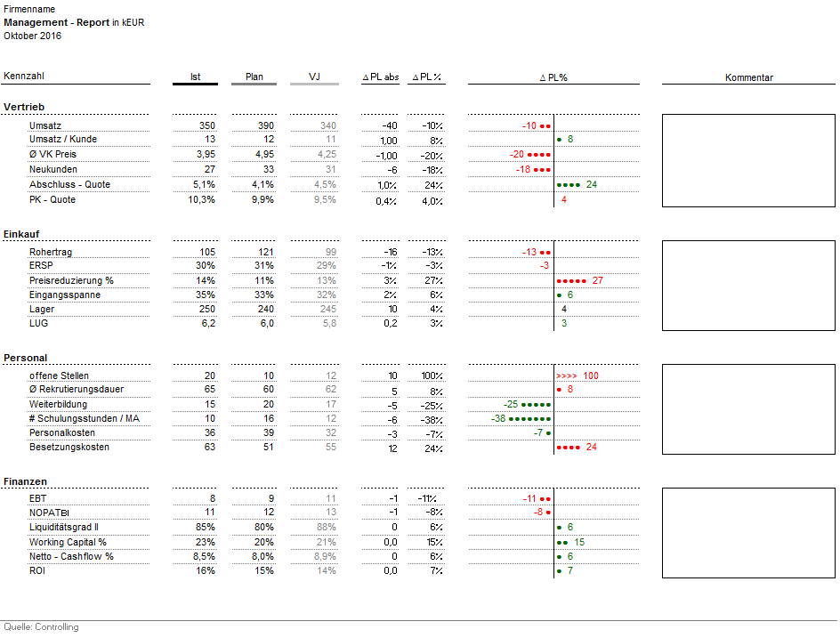Select the Ist column header
Viewport: 840px width, 638px height.
pos(195,77)
